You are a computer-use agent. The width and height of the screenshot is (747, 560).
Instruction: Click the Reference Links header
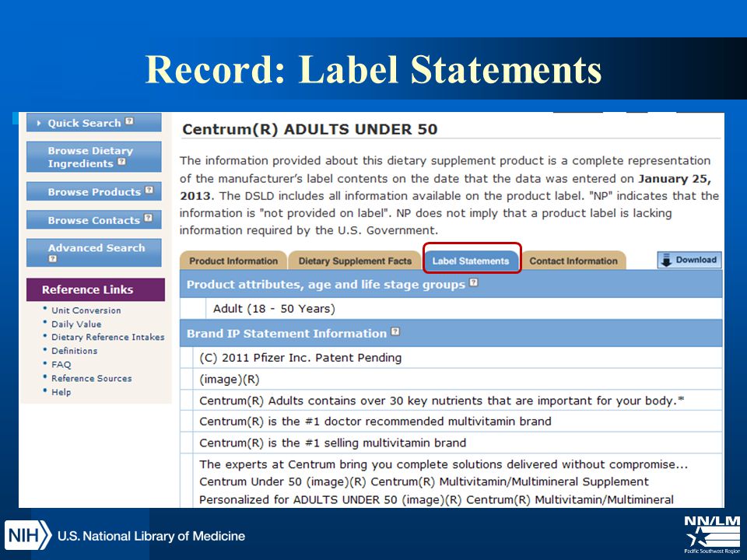[95, 289]
